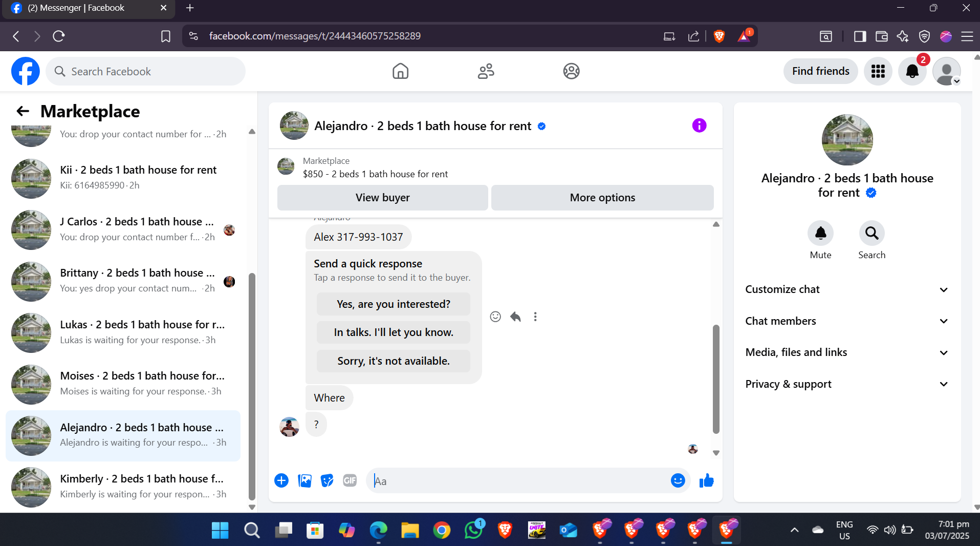Open Lukas conversation in list

(x=123, y=332)
